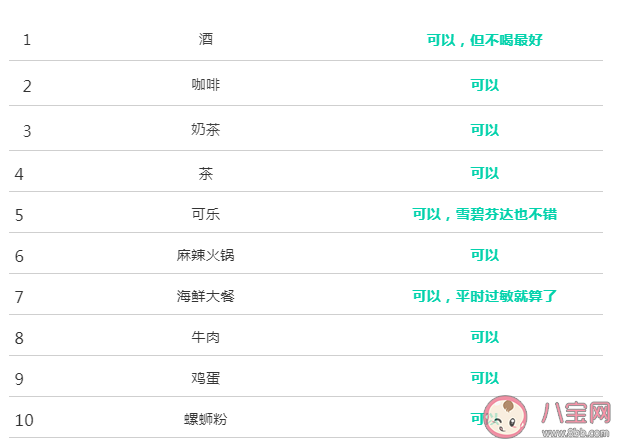Click the 酒 cell in row 1
The width and height of the screenshot is (617, 443).
(x=206, y=39)
